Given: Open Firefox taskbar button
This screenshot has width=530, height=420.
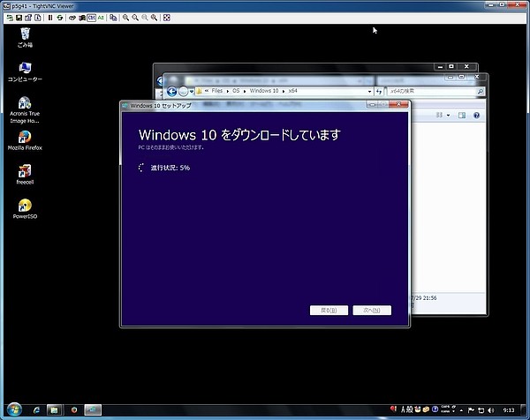Looking at the screenshot, I should 73,410.
